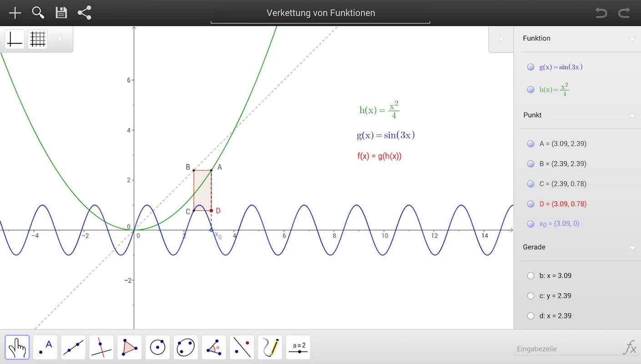Select the Line through two points tool
Image resolution: width=641 pixels, height=364 pixels.
pyautogui.click(x=73, y=348)
